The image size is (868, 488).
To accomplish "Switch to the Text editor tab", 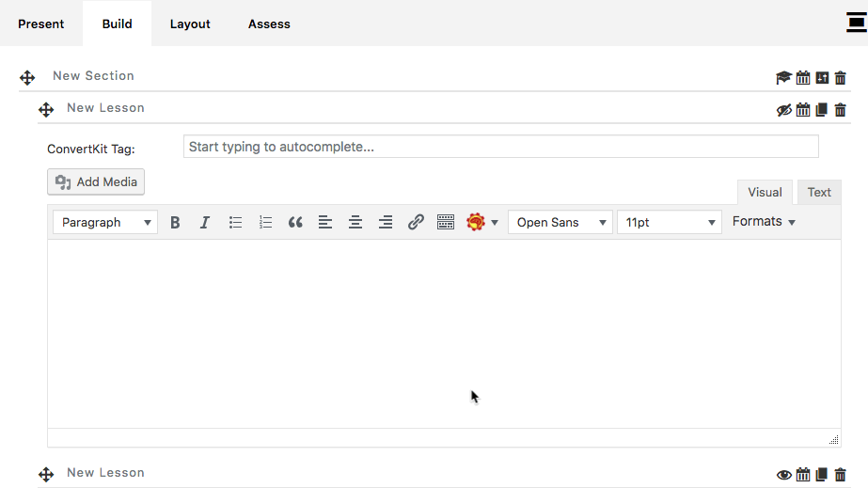I will coord(819,192).
